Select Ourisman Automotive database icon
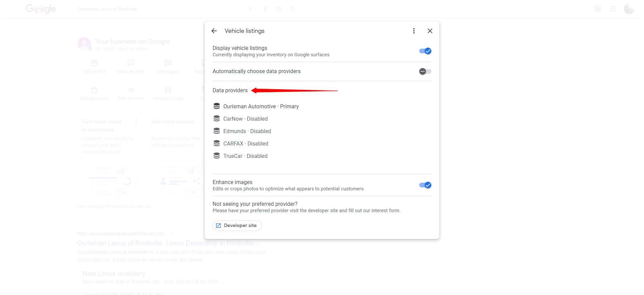Screen dimensions: 644x295 click(x=217, y=106)
